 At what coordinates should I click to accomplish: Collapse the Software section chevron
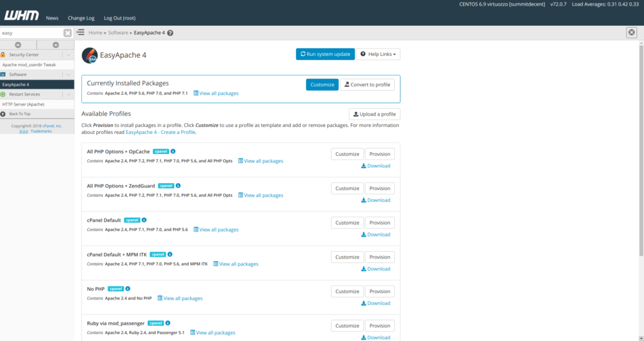point(68,74)
